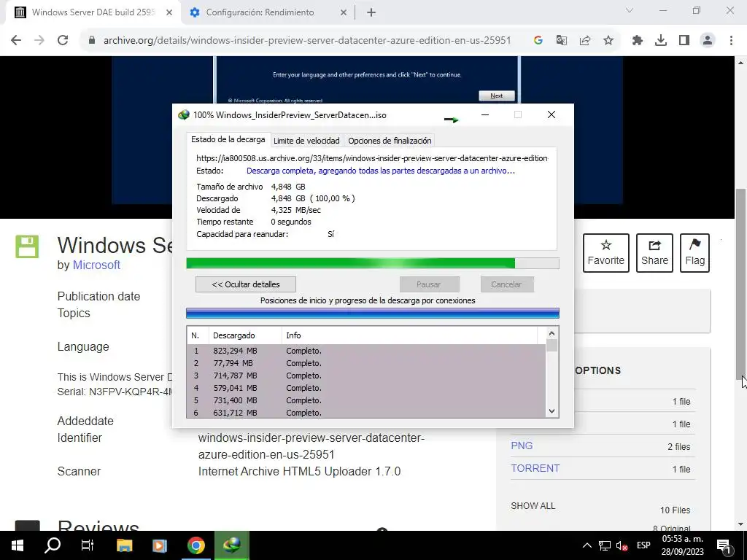
Task: Open the Google icon in the address bar
Action: pos(538,41)
